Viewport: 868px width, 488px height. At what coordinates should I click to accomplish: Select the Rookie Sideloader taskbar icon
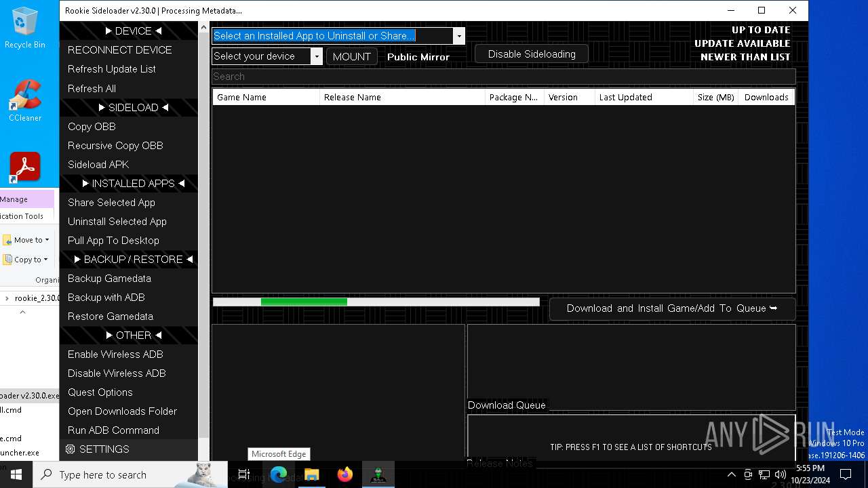(378, 474)
